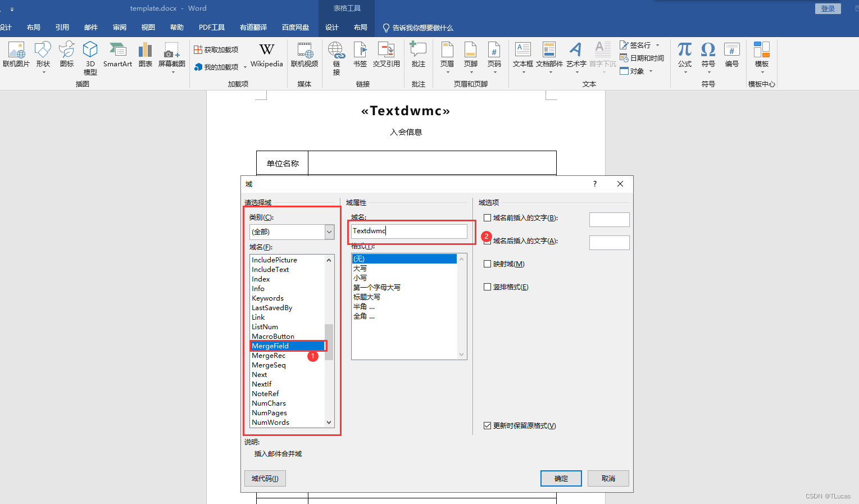Insert Online Video (联机视频)
This screenshot has height=504, width=859.
click(304, 55)
